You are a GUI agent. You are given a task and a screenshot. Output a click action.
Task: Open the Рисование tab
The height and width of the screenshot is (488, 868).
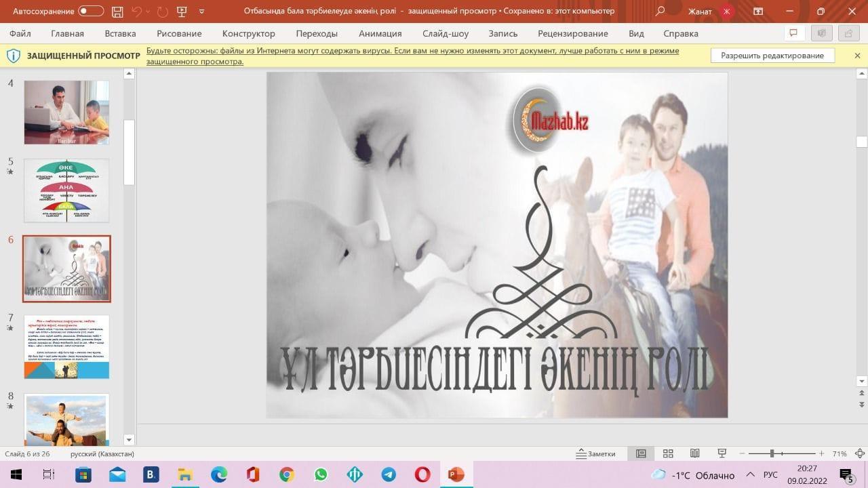(x=179, y=33)
